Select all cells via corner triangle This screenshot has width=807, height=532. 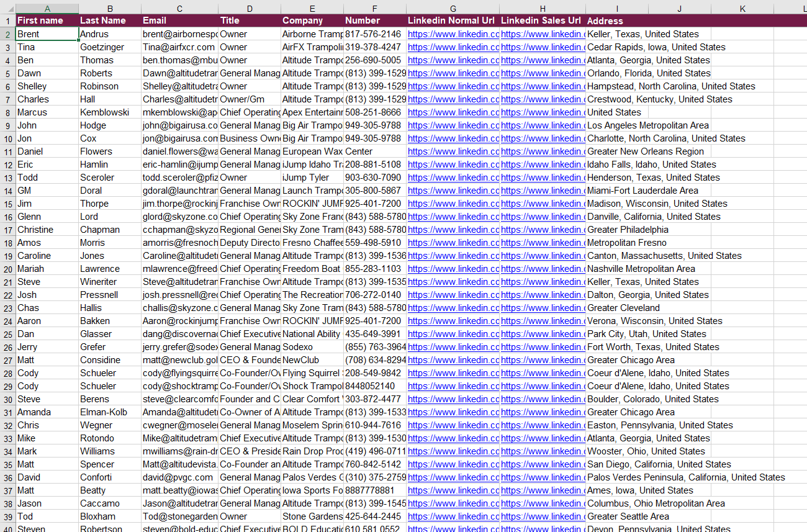point(7,8)
